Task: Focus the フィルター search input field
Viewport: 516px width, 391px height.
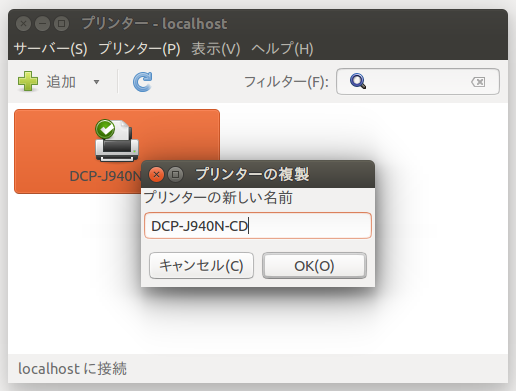Action: tap(418, 82)
